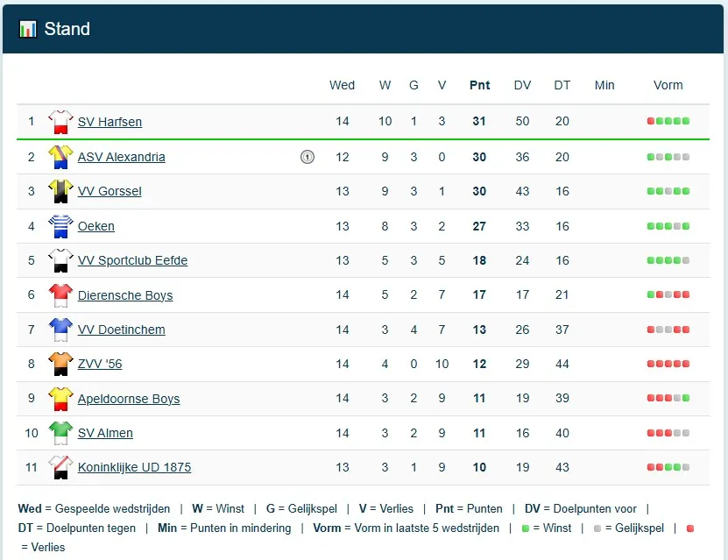Click the points deduction badge for ASV Alexandria
Viewport: 728px width, 560px height.
click(307, 157)
